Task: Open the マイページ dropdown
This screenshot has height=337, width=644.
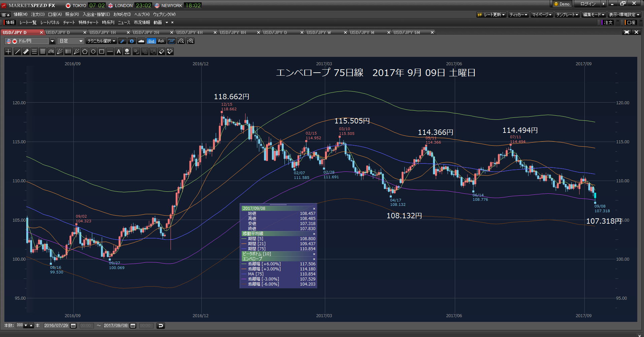Action: click(542, 14)
